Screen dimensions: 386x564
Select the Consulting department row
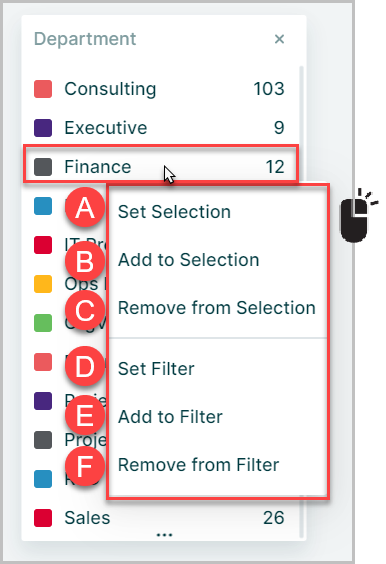(x=160, y=89)
